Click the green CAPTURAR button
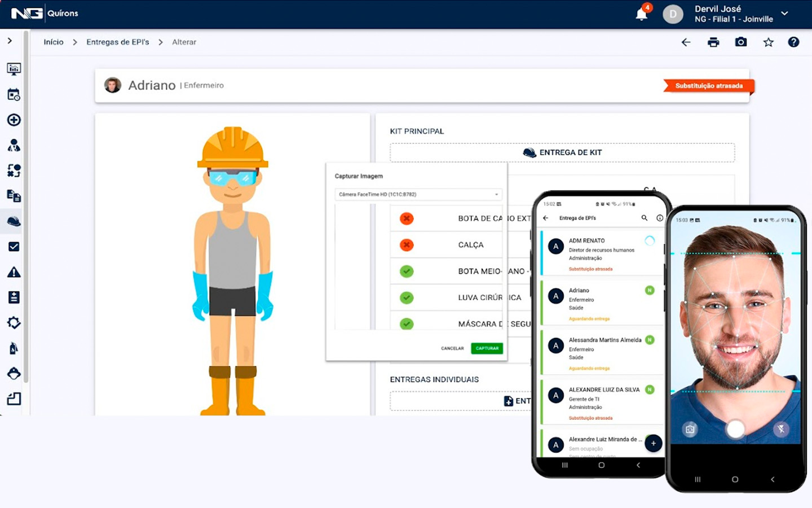Screen dimensions: 812x508 point(487,348)
